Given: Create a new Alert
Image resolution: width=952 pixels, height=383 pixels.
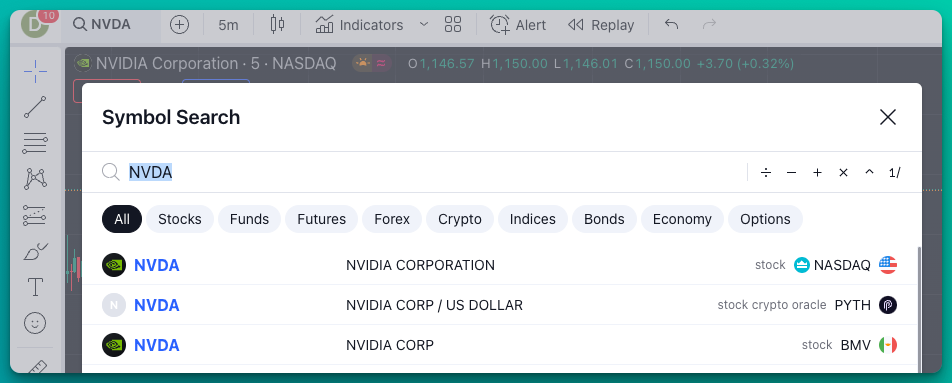Looking at the screenshot, I should tap(518, 25).
